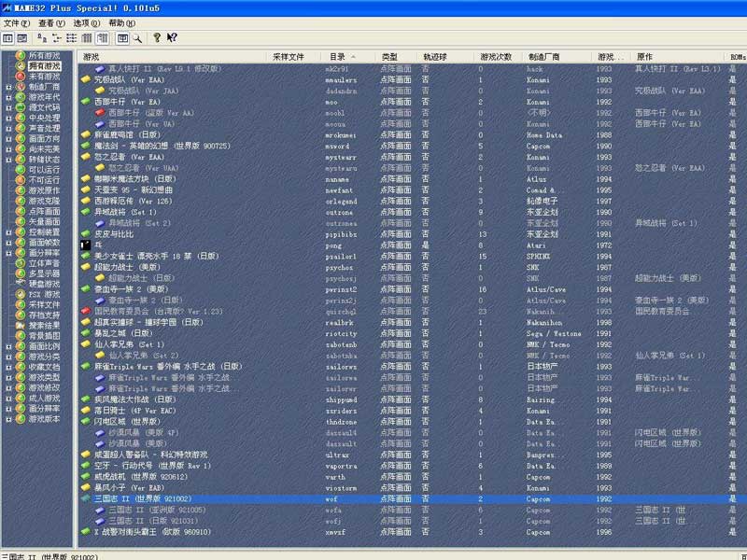Select the 落日骑士 (4P Ver EAC) row
Screen dimensions: 747x560
tap(410, 411)
